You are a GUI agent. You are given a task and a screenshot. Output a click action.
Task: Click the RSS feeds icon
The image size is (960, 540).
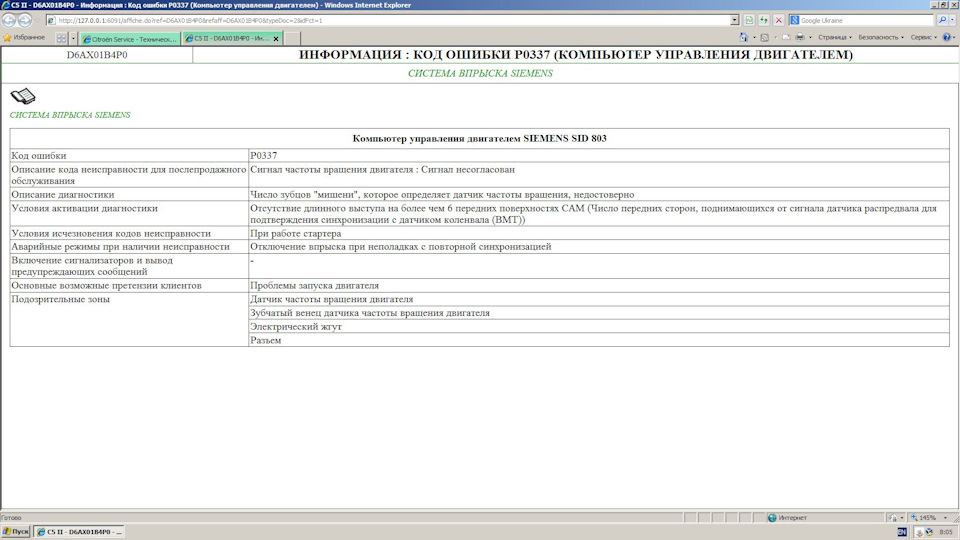pos(765,37)
